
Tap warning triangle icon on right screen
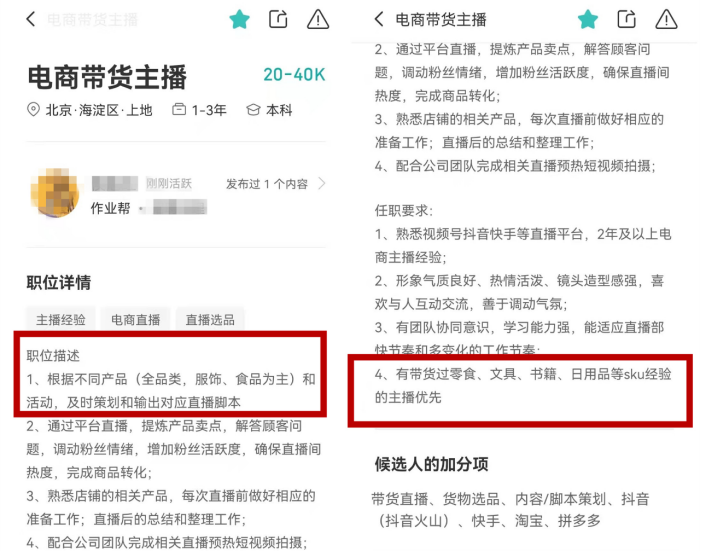point(666,20)
